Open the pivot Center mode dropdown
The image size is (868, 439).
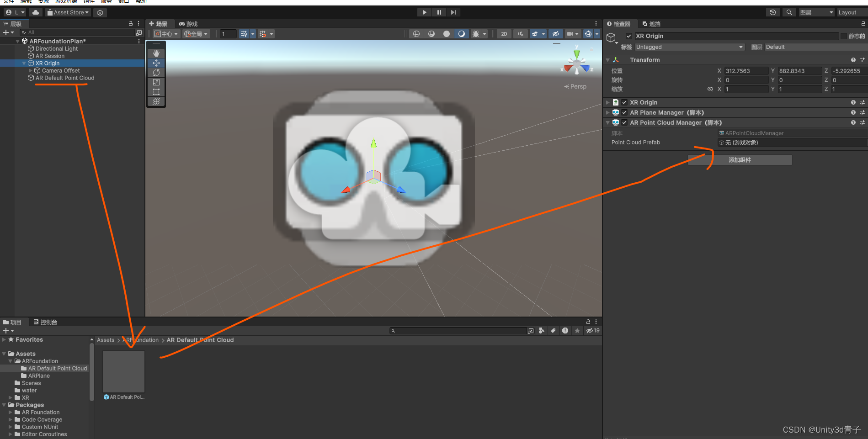(x=166, y=34)
